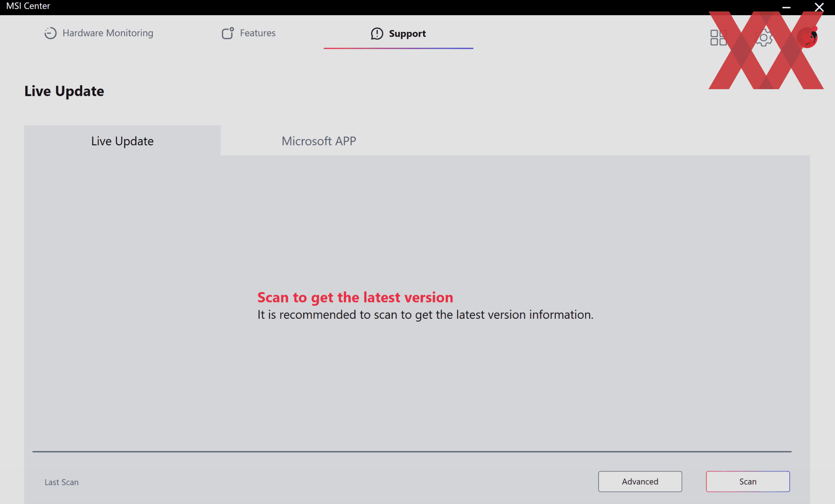The width and height of the screenshot is (835, 504).
Task: Click the Hardware Monitoring gauge icon
Action: (x=50, y=33)
